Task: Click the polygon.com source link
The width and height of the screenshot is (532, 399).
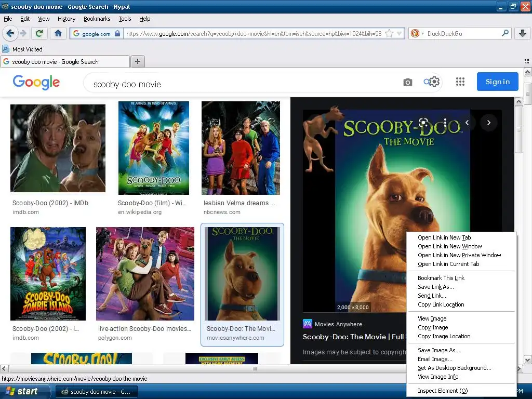Action: 115,338
